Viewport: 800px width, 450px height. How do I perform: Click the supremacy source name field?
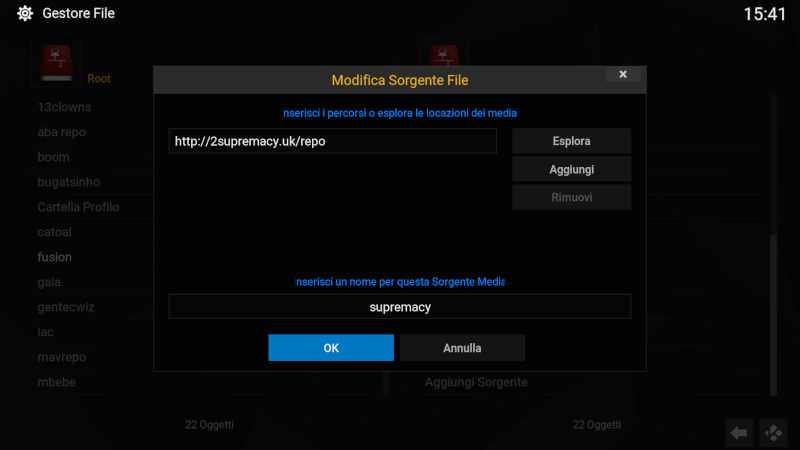[x=400, y=307]
